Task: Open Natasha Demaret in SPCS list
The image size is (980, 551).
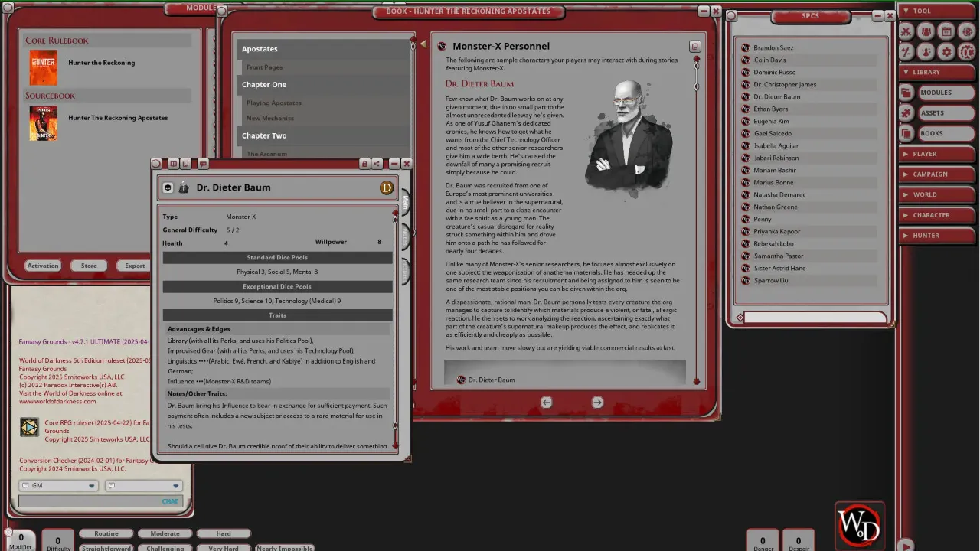Action: pyautogui.click(x=779, y=194)
